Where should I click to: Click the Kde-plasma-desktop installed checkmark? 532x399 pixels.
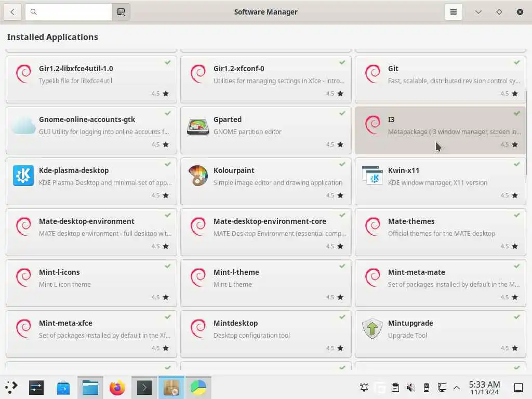[168, 164]
